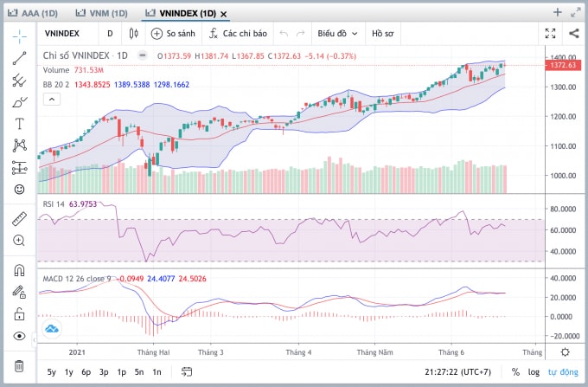Open Các chỉ báo indicators

238,34
